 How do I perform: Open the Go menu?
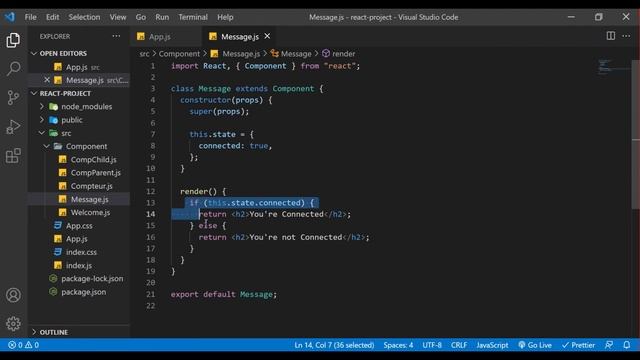141,17
